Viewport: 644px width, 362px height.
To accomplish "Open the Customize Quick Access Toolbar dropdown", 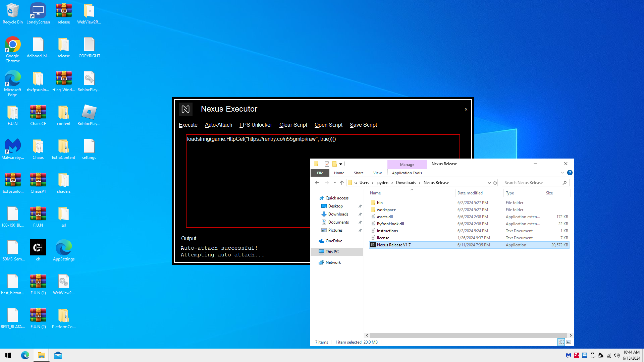I will pyautogui.click(x=340, y=164).
